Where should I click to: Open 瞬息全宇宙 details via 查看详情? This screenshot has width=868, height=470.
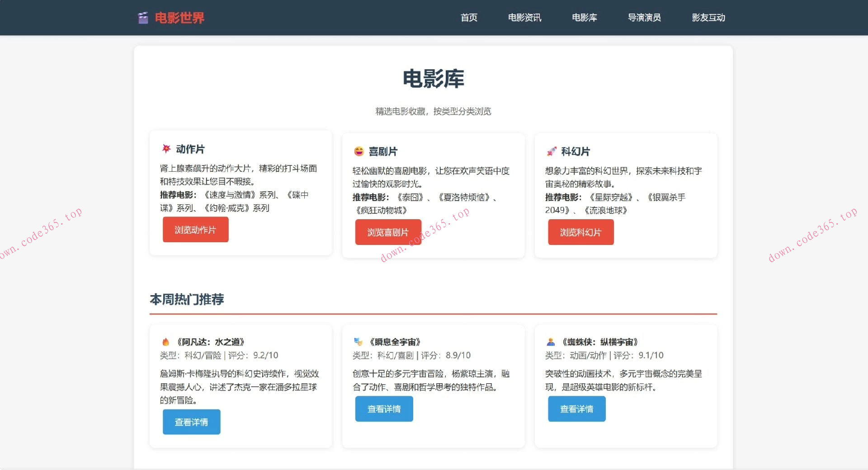(384, 409)
